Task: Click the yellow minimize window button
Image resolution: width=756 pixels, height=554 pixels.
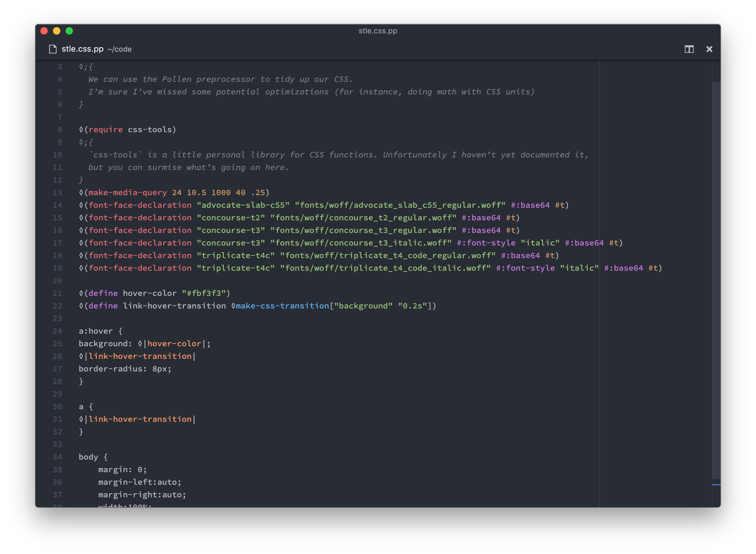Action: [x=57, y=31]
